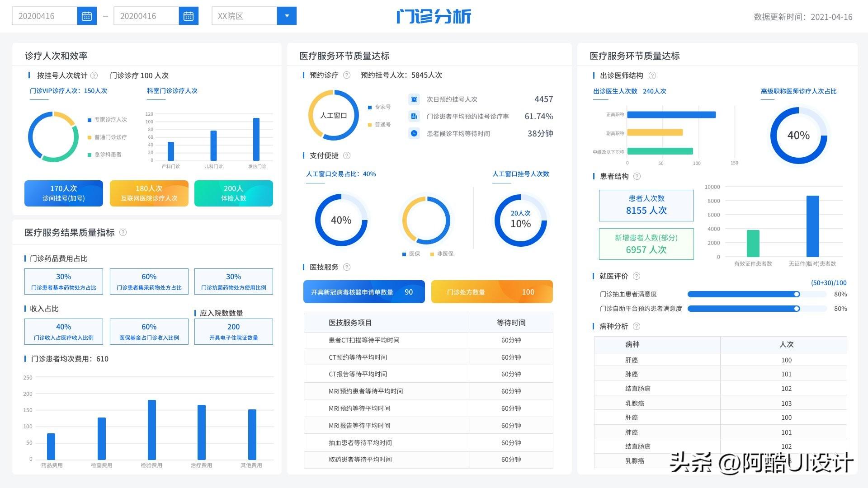Click the 40% ring in 高级职称 chart
Viewport: 868px width, 488px height.
[798, 136]
